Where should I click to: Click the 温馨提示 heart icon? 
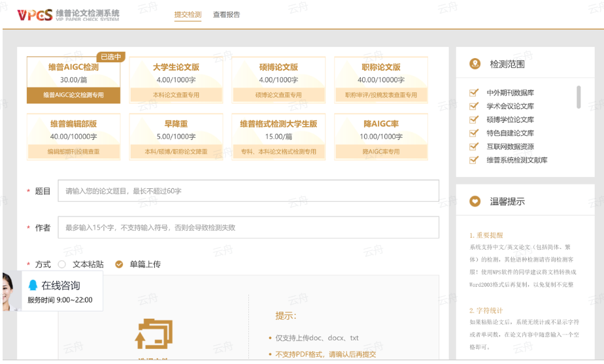pyautogui.click(x=475, y=201)
